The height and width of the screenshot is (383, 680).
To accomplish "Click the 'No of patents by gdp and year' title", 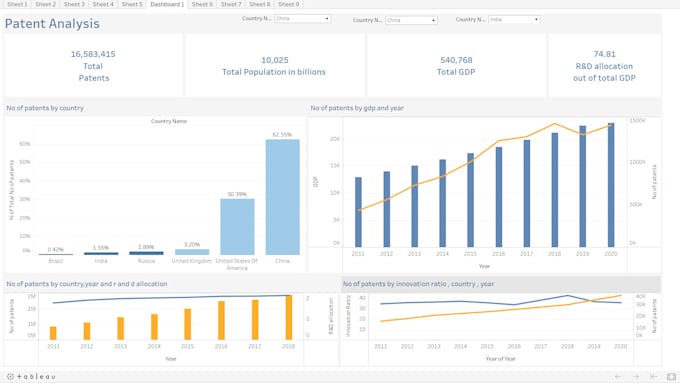I will point(357,108).
